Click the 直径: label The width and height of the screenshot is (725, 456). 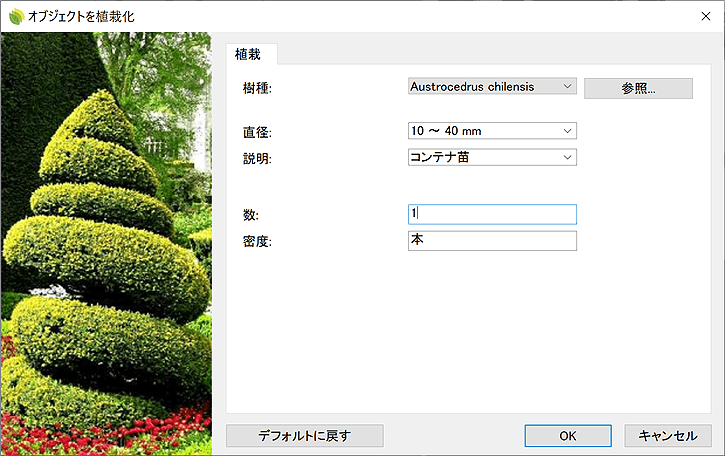258,132
